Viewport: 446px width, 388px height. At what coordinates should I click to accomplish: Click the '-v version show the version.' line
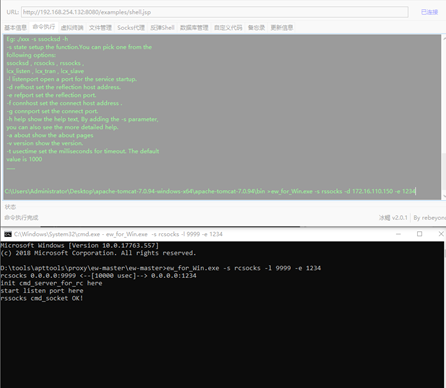pyautogui.click(x=45, y=143)
